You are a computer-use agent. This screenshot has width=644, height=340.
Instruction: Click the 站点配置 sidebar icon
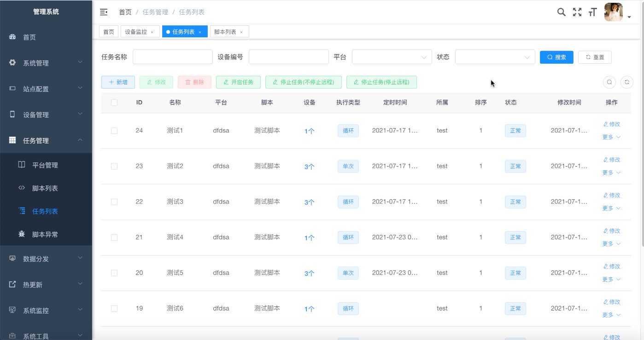click(x=12, y=89)
